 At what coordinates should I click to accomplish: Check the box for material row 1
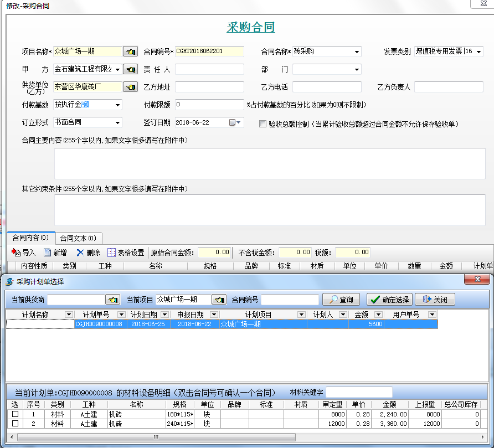tap(15, 414)
